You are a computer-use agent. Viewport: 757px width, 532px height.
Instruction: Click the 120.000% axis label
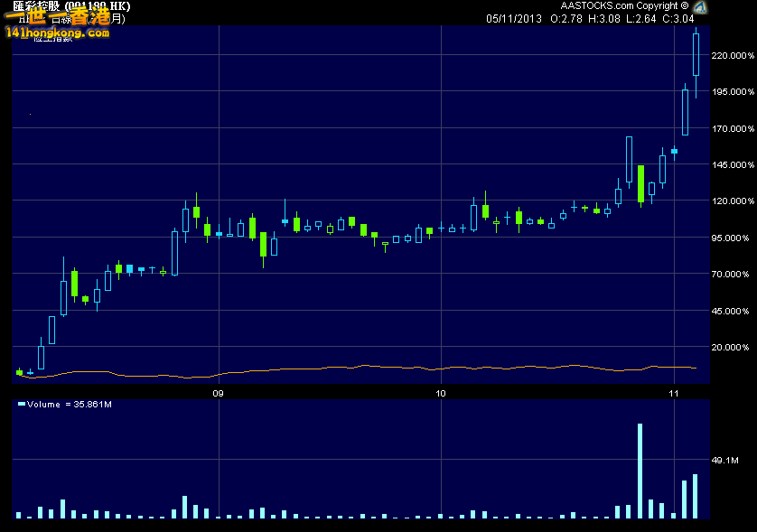[x=733, y=201]
